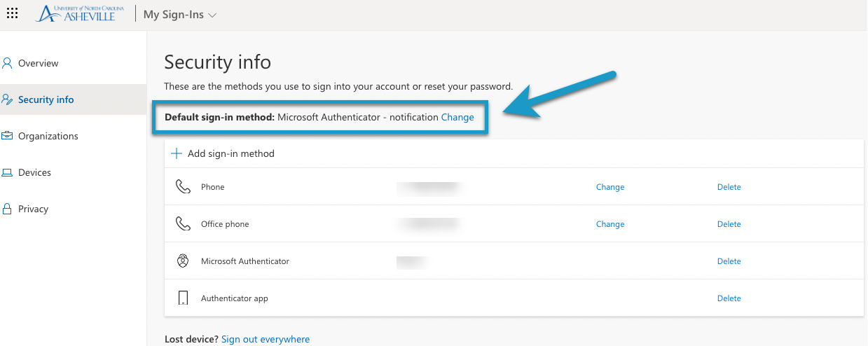Click the plus icon to add method
Viewport: 868px width, 346px height.
177,153
